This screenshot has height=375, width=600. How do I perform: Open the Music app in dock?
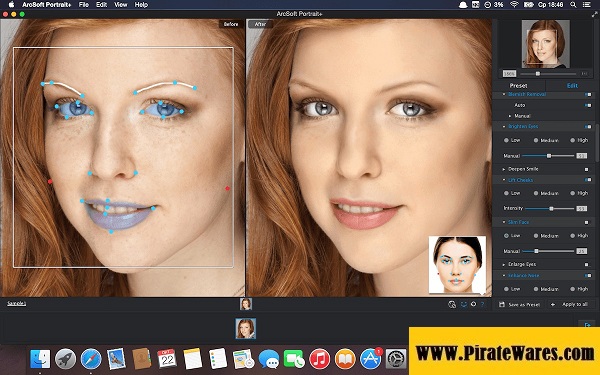[x=320, y=359]
